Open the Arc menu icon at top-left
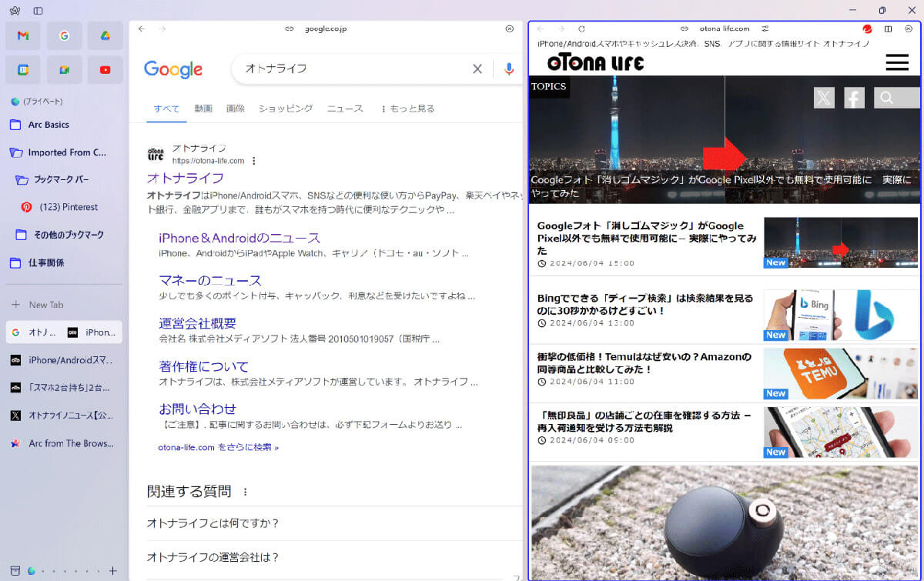This screenshot has height=581, width=924. coord(15,11)
